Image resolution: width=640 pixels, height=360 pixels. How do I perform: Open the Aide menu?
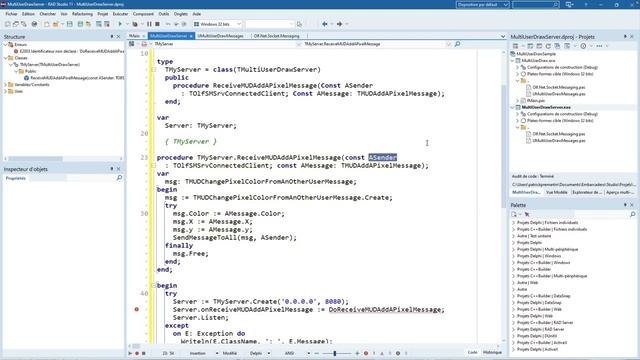[197, 14]
